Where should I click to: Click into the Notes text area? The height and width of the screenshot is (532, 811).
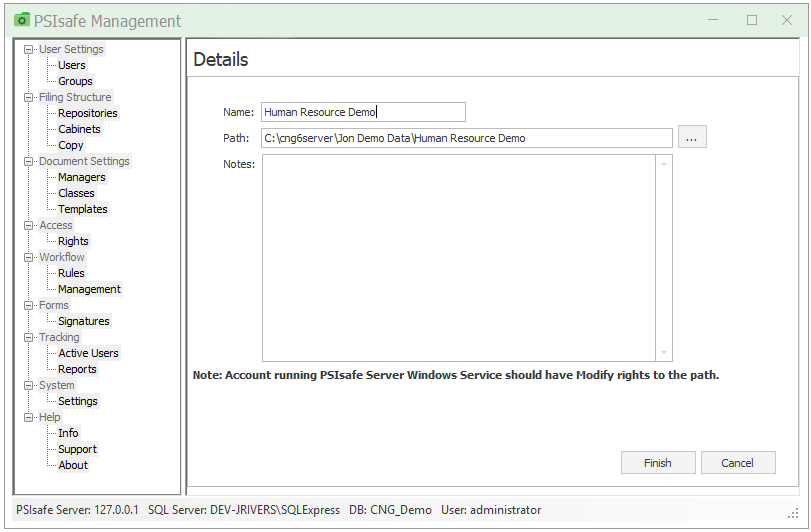(459, 258)
